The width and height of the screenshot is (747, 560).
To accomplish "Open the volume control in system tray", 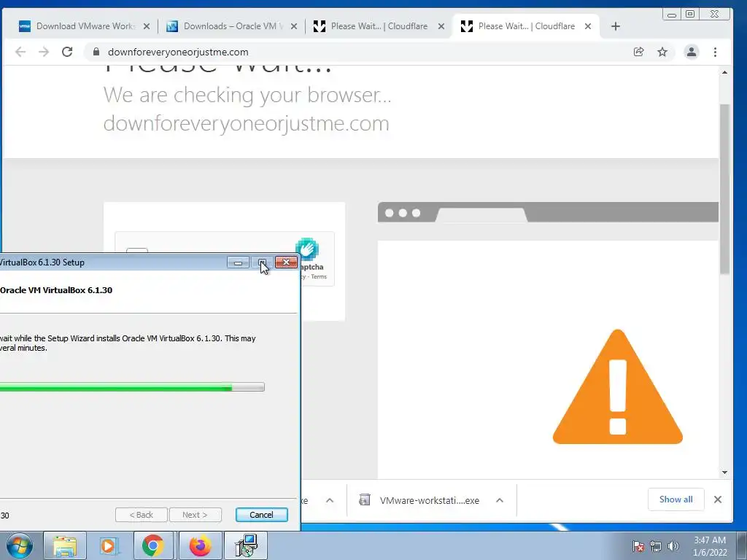I will click(x=673, y=546).
